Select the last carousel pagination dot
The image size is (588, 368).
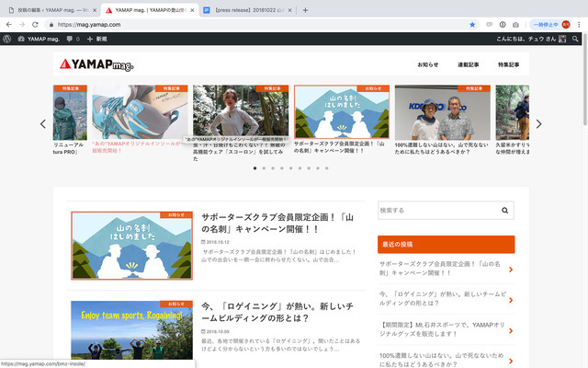[x=327, y=168]
